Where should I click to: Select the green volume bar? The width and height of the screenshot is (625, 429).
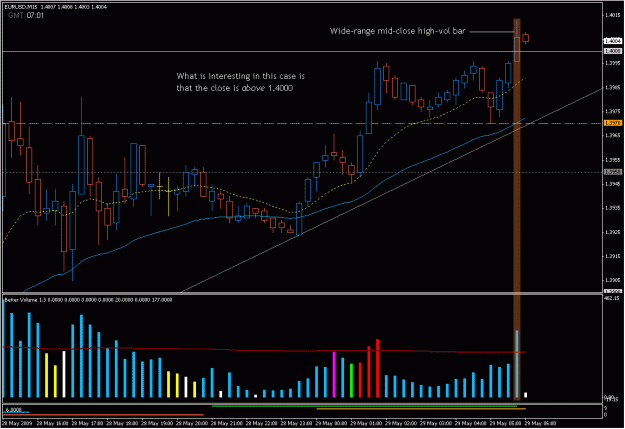(x=351, y=381)
